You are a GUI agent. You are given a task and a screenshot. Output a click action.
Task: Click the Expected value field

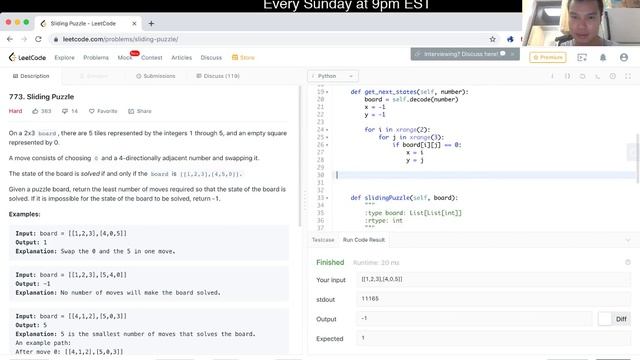pyautogui.click(x=493, y=338)
